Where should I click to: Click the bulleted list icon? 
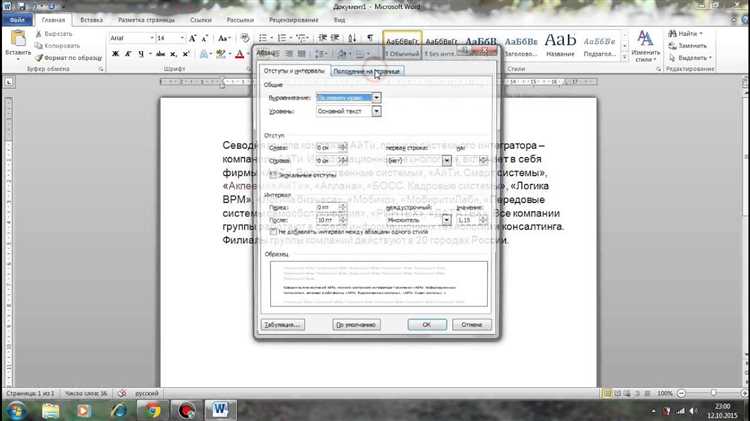(x=263, y=38)
